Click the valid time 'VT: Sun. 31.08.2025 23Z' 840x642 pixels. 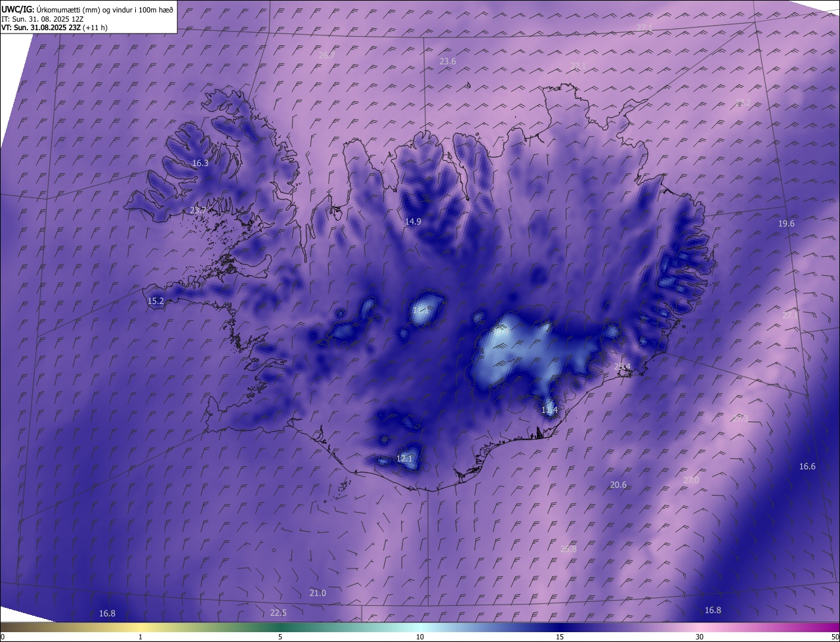[x=41, y=28]
